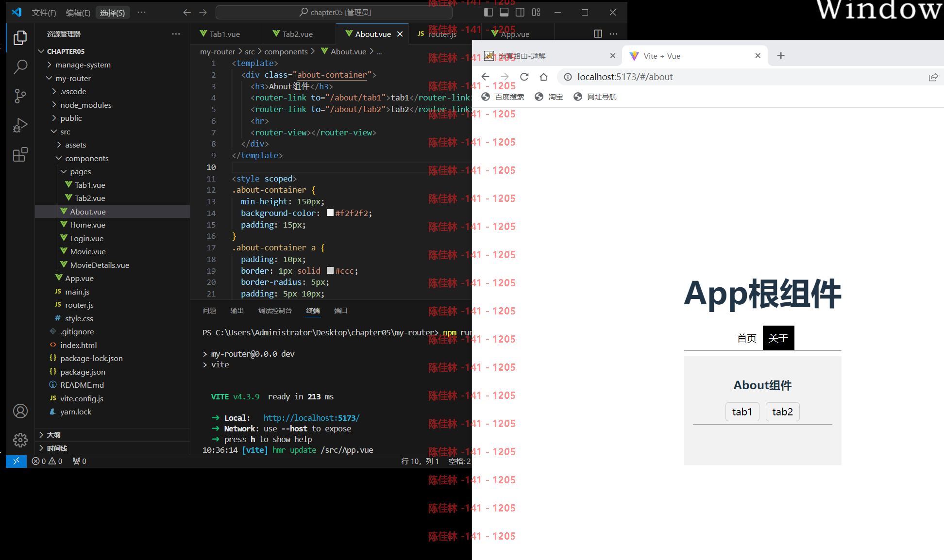Click the remote window status bar icon
Screen dimensions: 944x560
(x=16, y=461)
